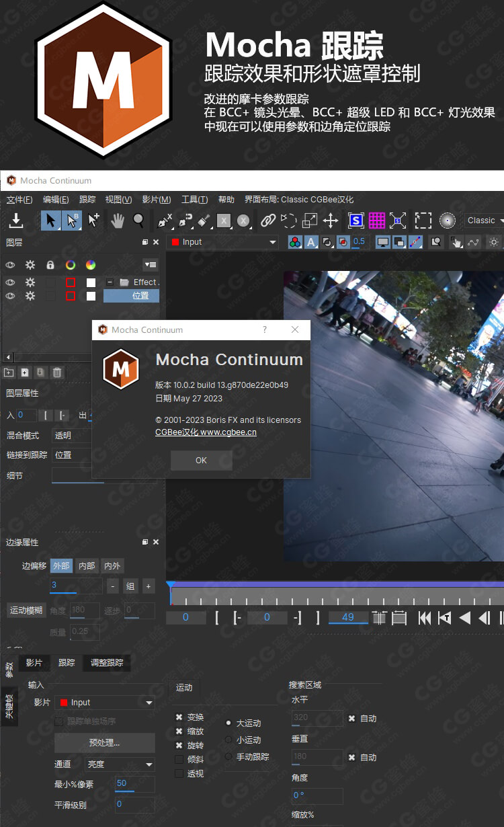The image size is (504, 827).
Task: Toggle visibility eye of the Effect group
Action: point(10,282)
